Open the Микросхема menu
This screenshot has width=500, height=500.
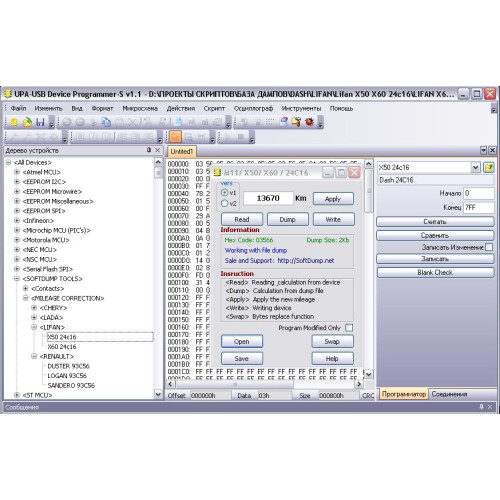point(140,109)
